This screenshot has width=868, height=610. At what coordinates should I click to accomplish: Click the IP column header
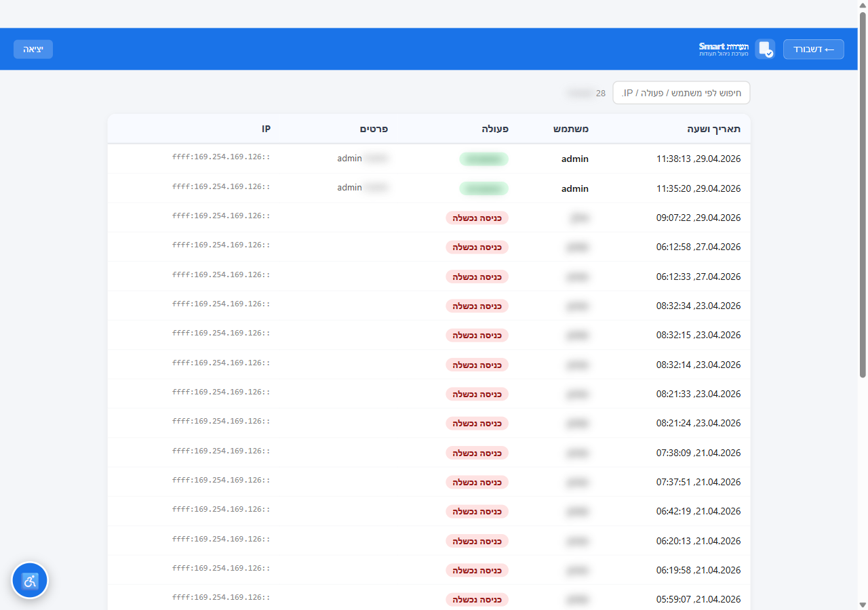[266, 129]
